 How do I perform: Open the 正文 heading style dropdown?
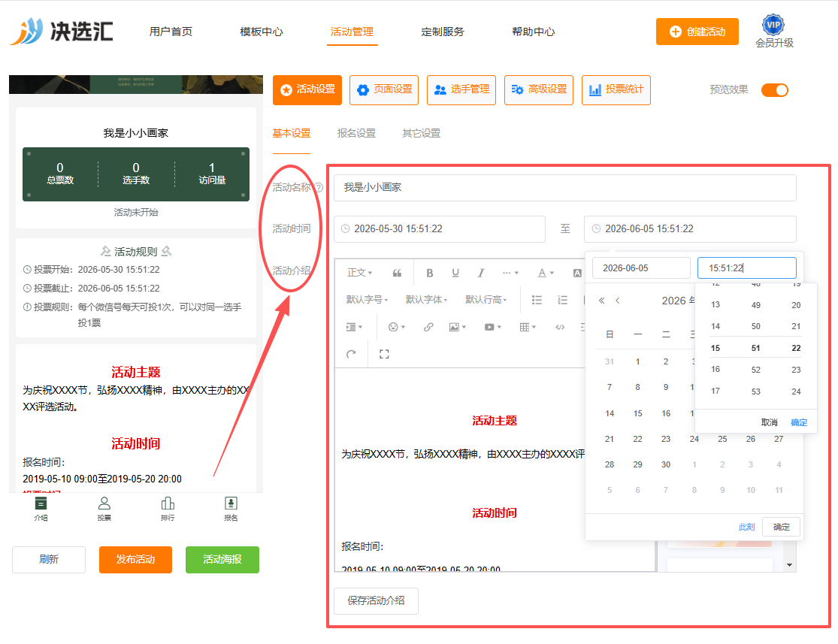(x=359, y=273)
